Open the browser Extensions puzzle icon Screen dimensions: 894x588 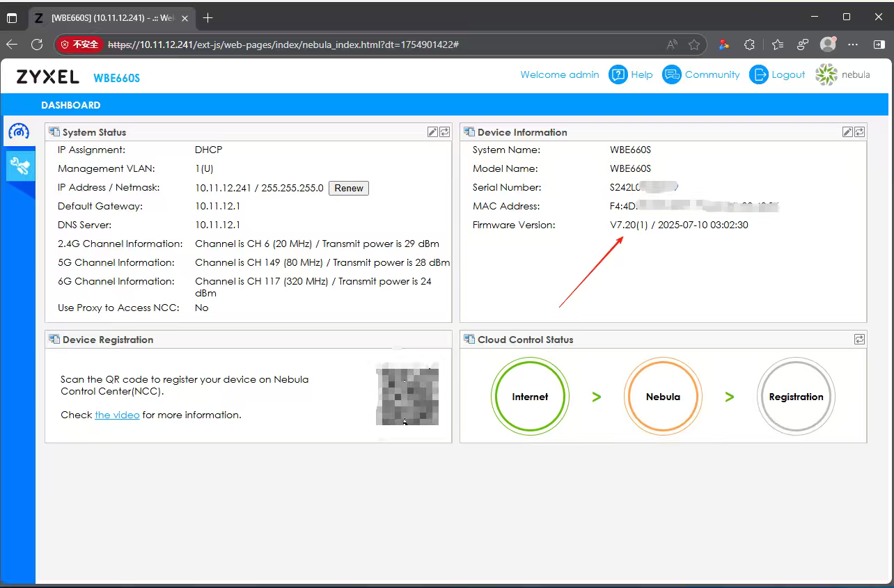pyautogui.click(x=749, y=45)
